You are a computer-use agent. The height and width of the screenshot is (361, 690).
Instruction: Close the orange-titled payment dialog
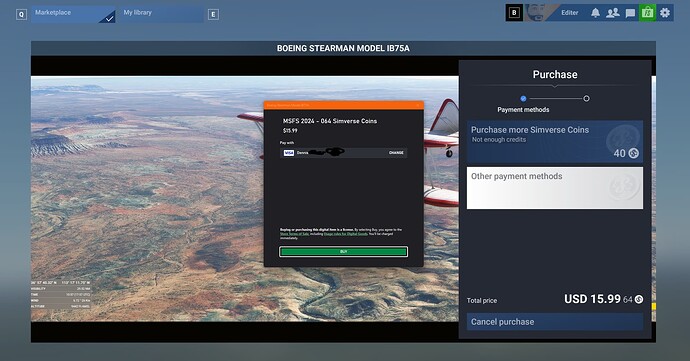tap(418, 105)
